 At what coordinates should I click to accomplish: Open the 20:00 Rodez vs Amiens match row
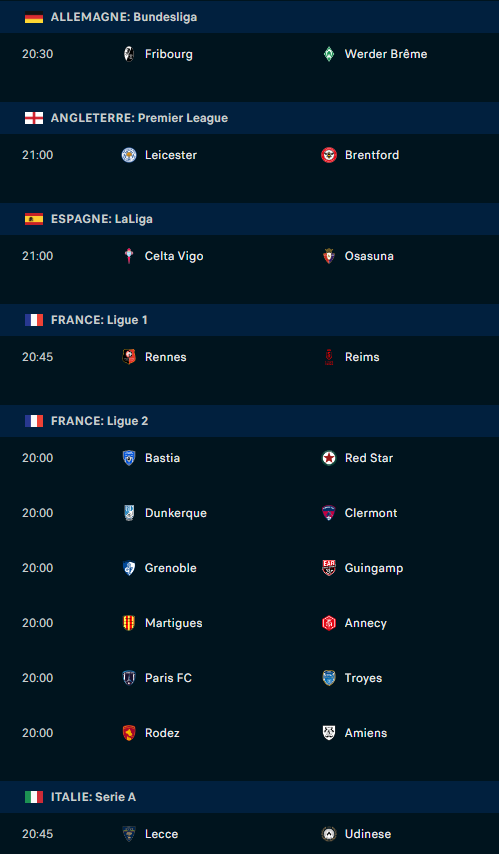point(250,733)
